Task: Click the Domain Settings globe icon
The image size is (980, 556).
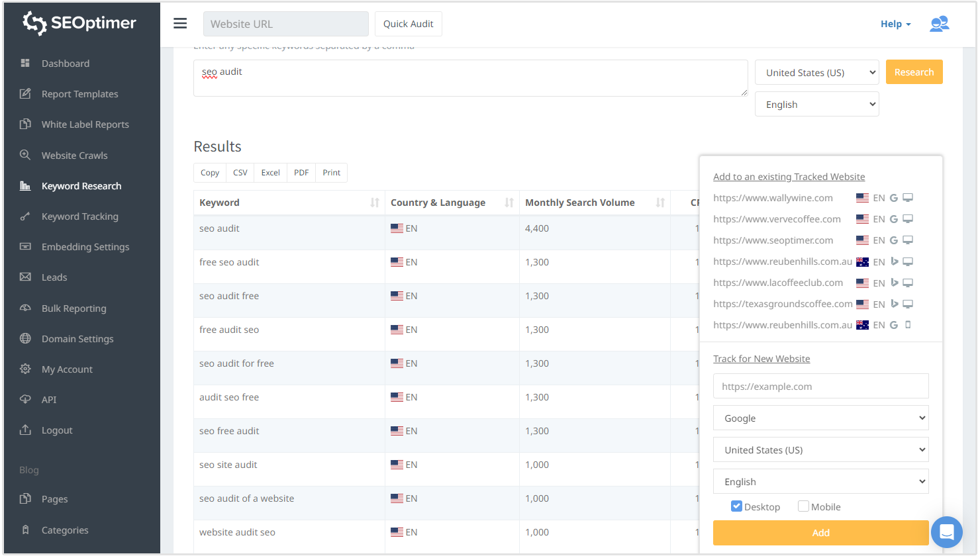Action: (25, 339)
